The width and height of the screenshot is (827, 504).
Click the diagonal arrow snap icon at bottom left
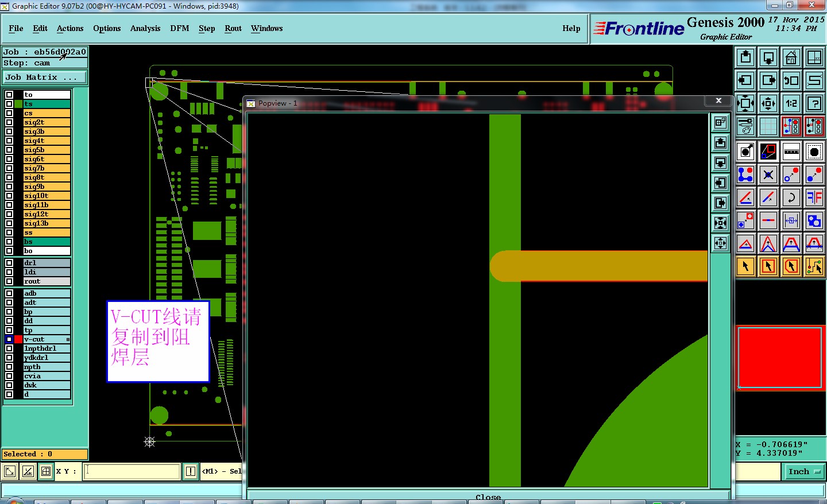(x=10, y=472)
